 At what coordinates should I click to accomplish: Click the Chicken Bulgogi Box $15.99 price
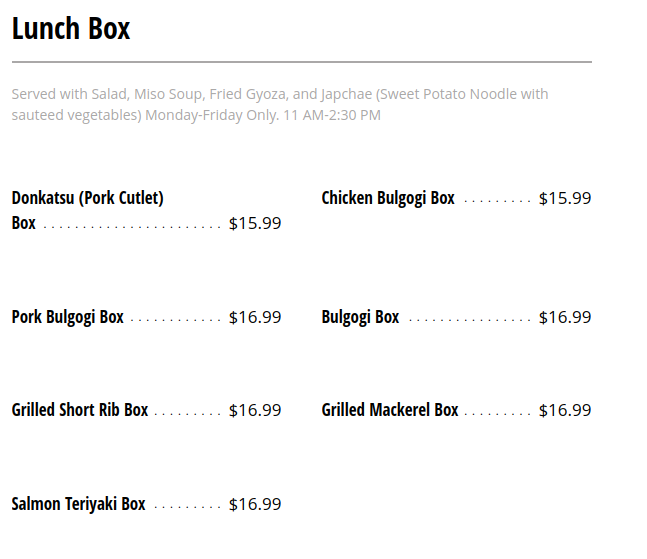tap(565, 198)
